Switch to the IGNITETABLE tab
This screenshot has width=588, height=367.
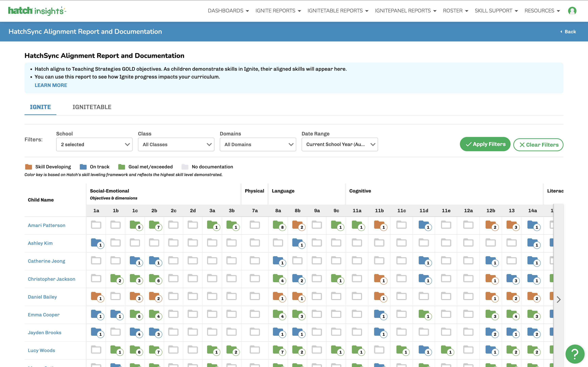[92, 107]
